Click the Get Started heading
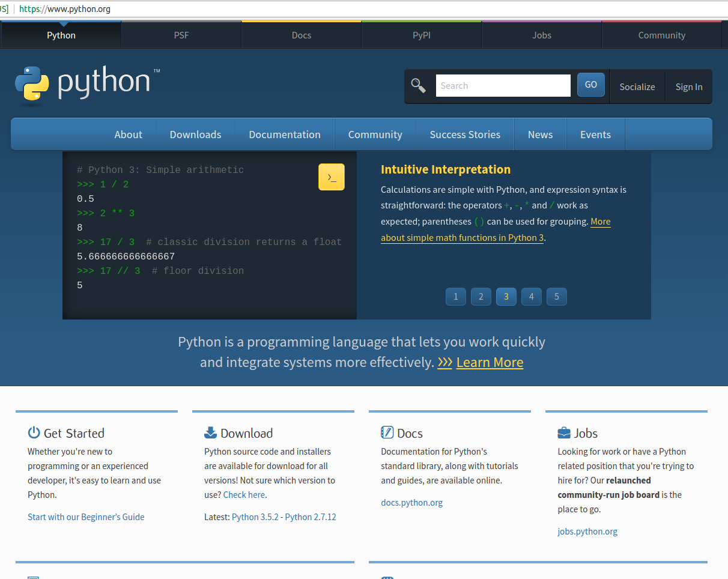728x579 pixels. (x=74, y=433)
